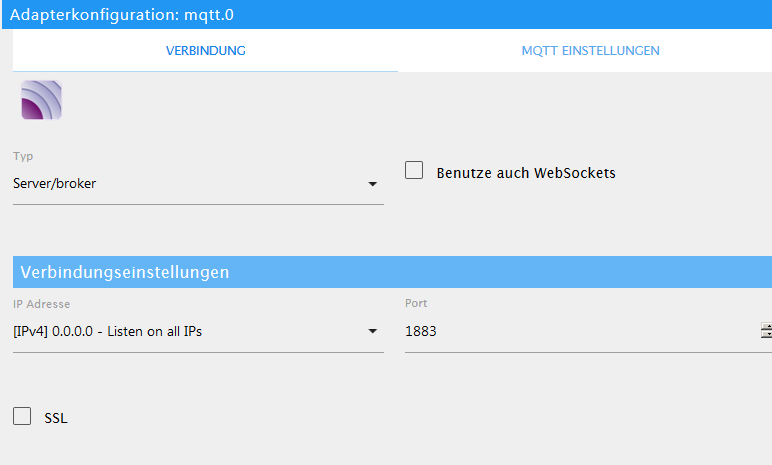Image resolution: width=772 pixels, height=465 pixels.
Task: Click the Adapterkonfiguration: mqtt.0 title bar
Action: pyautogui.click(x=387, y=14)
